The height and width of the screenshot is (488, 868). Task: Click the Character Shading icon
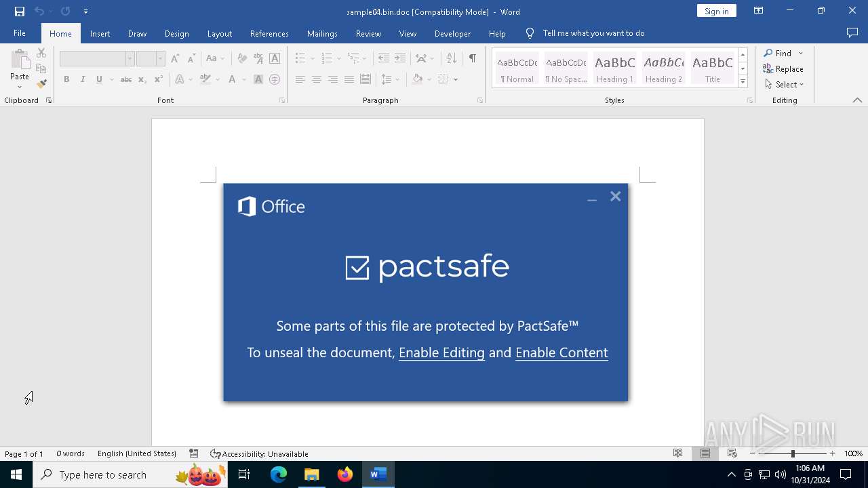coord(258,79)
